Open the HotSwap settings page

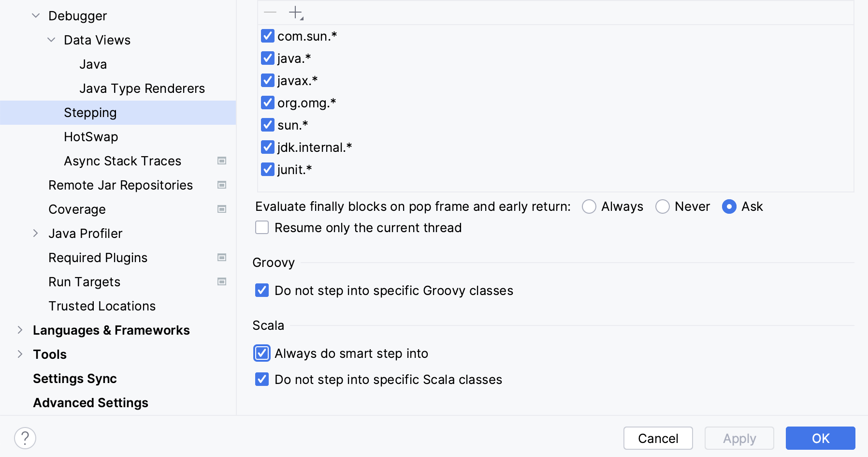point(91,137)
